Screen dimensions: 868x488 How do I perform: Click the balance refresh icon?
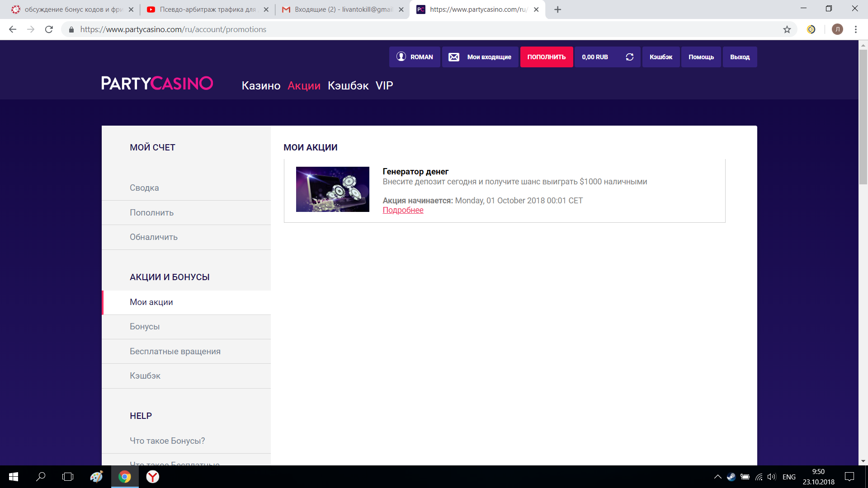pyautogui.click(x=629, y=57)
